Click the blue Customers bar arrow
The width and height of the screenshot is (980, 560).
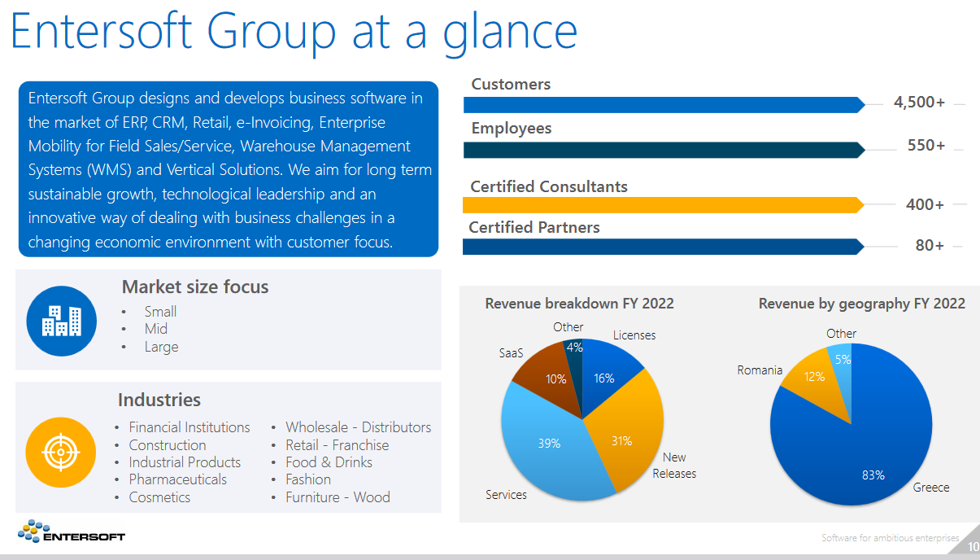(663, 105)
